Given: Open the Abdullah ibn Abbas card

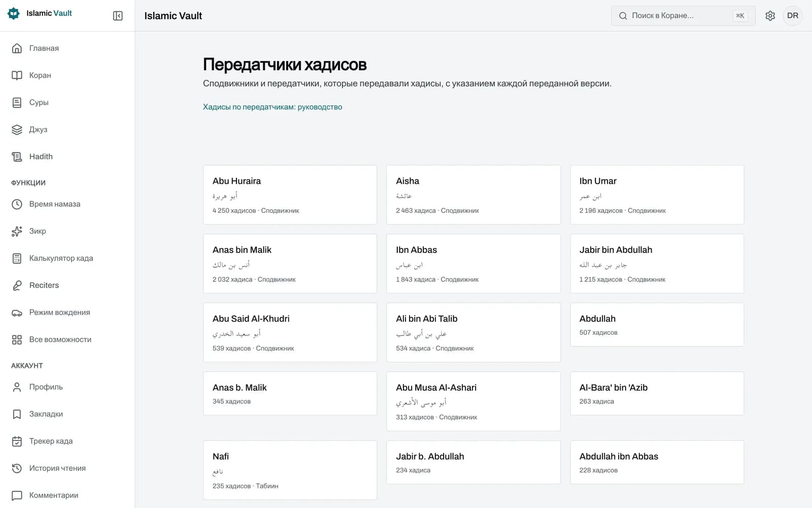Looking at the screenshot, I should [657, 462].
